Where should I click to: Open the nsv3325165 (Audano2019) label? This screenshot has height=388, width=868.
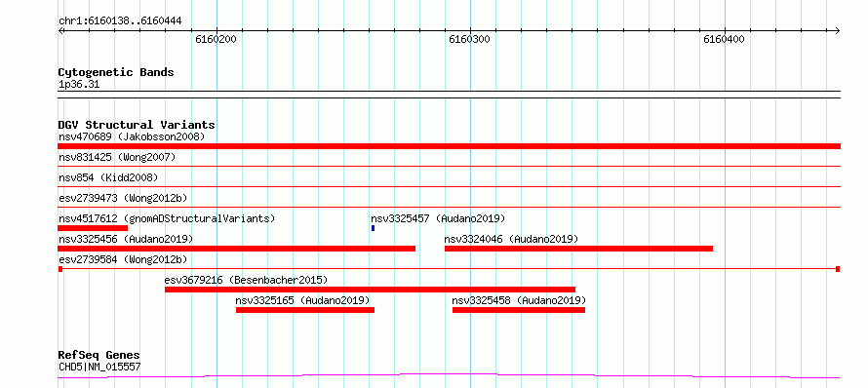tap(302, 300)
